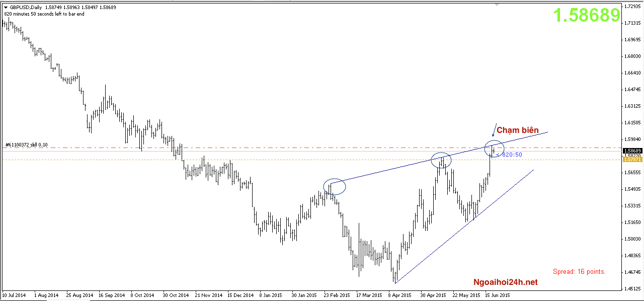
Task: Select the blue arrow pointing at Chạm biên circle
Action: [495, 130]
